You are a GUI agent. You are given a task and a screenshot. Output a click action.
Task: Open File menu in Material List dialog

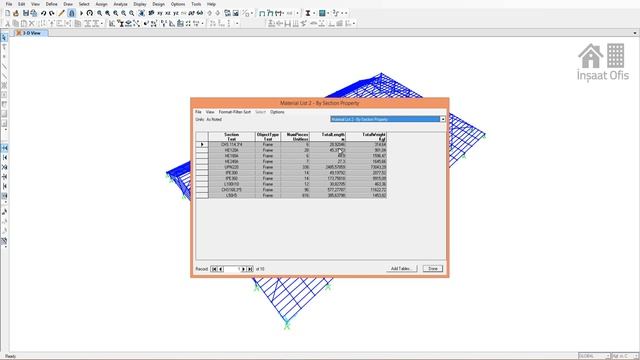coord(198,112)
